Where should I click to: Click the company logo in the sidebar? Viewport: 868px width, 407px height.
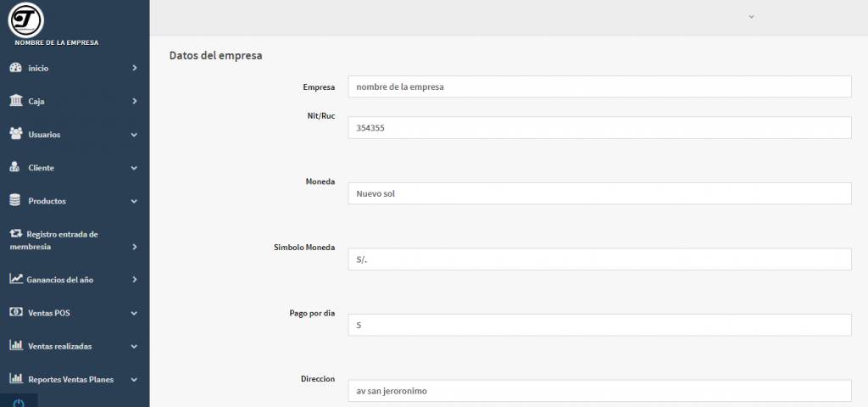point(25,19)
